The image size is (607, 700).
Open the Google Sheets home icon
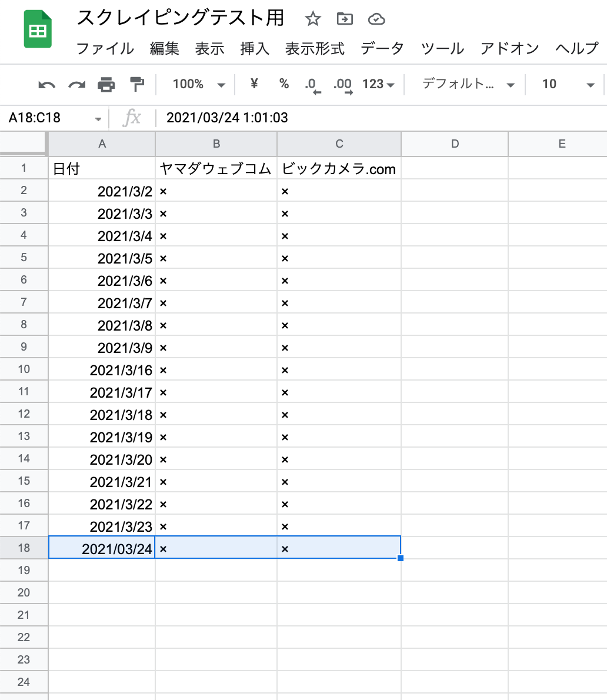coord(38,29)
